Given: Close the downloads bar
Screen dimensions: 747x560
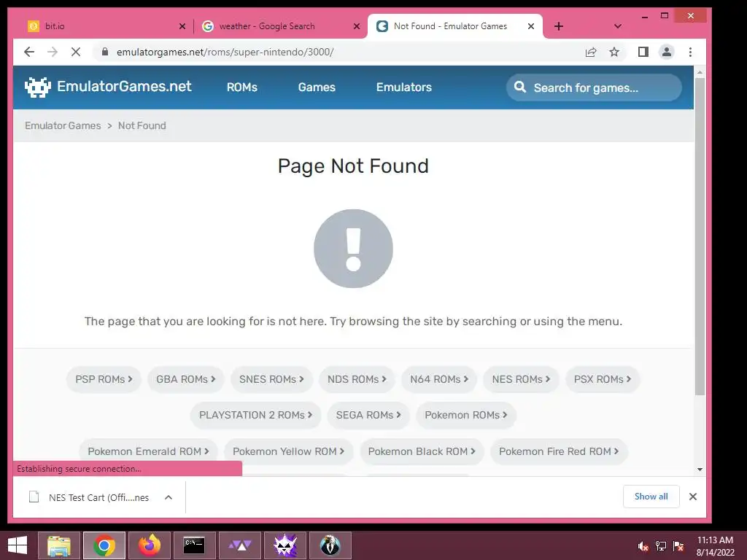Looking at the screenshot, I should pyautogui.click(x=693, y=497).
